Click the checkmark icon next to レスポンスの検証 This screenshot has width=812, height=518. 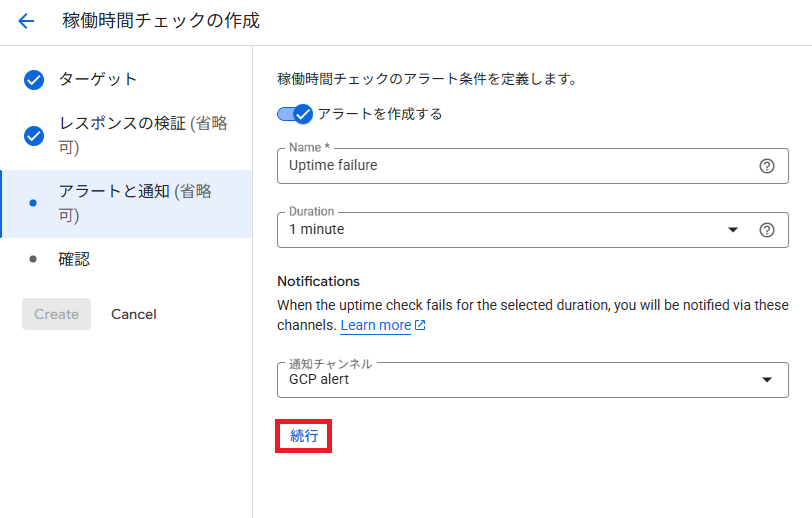[34, 136]
